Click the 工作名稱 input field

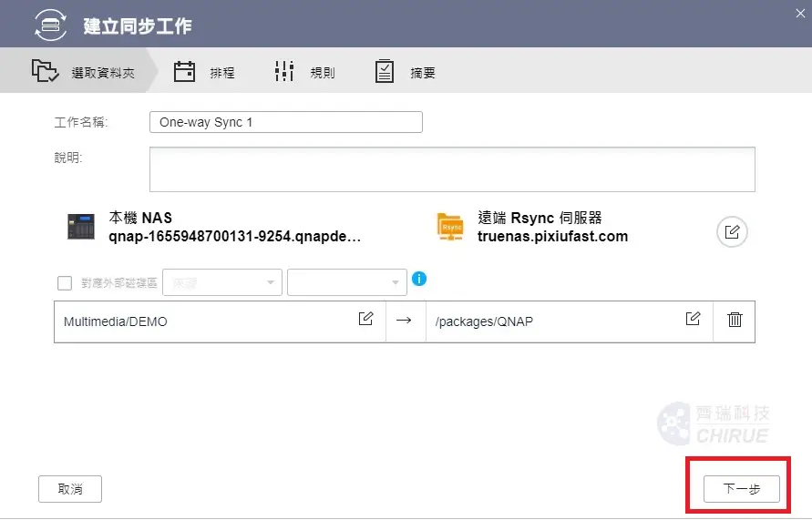click(x=286, y=122)
